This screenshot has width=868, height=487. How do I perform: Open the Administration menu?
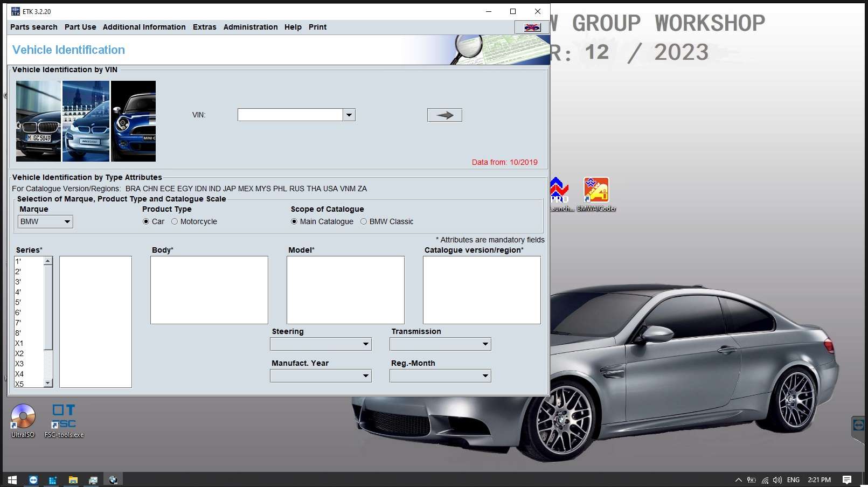pos(251,27)
